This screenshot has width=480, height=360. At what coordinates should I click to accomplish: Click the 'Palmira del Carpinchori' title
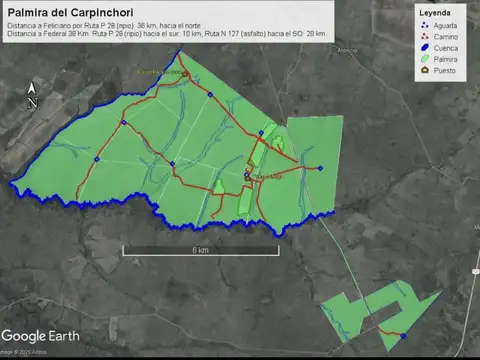(x=70, y=13)
